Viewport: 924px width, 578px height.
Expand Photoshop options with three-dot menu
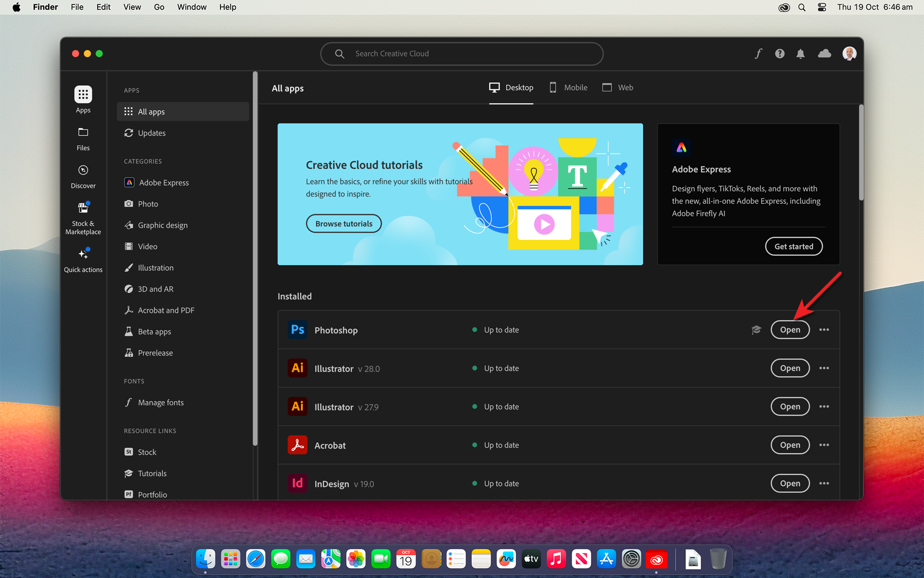pyautogui.click(x=823, y=329)
